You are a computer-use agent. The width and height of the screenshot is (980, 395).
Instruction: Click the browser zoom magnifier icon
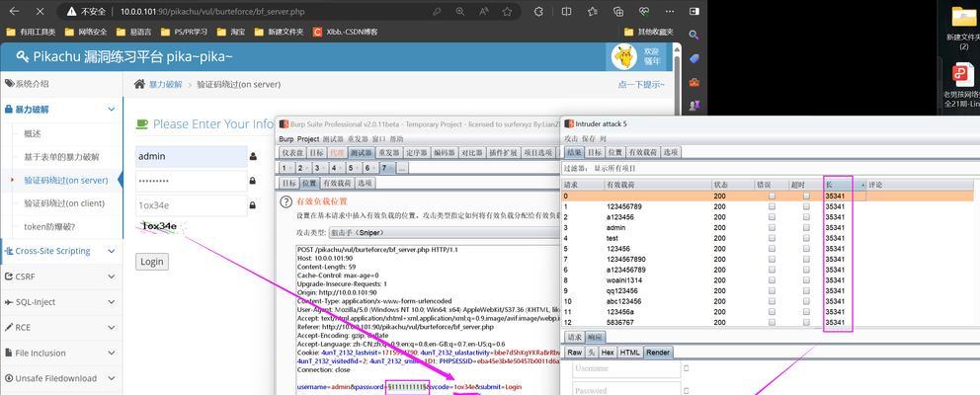[x=460, y=11]
